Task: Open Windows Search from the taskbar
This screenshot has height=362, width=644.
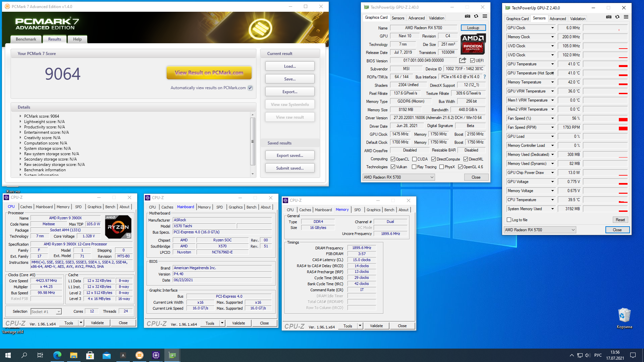Action: tap(24, 355)
